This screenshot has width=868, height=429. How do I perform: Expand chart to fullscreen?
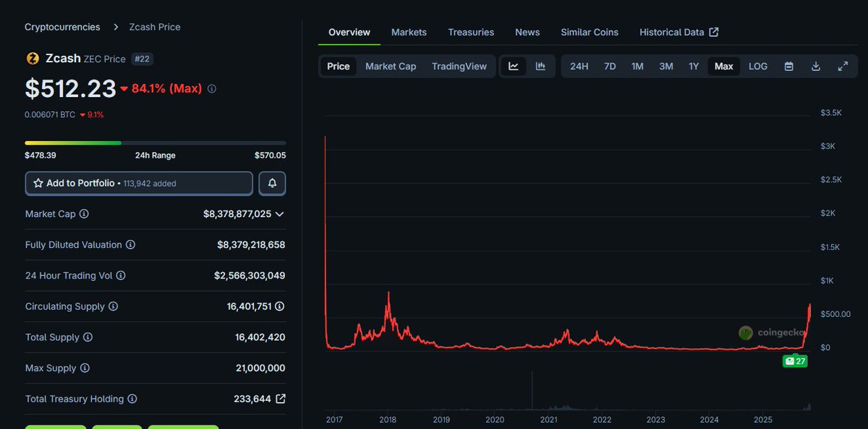pos(843,66)
